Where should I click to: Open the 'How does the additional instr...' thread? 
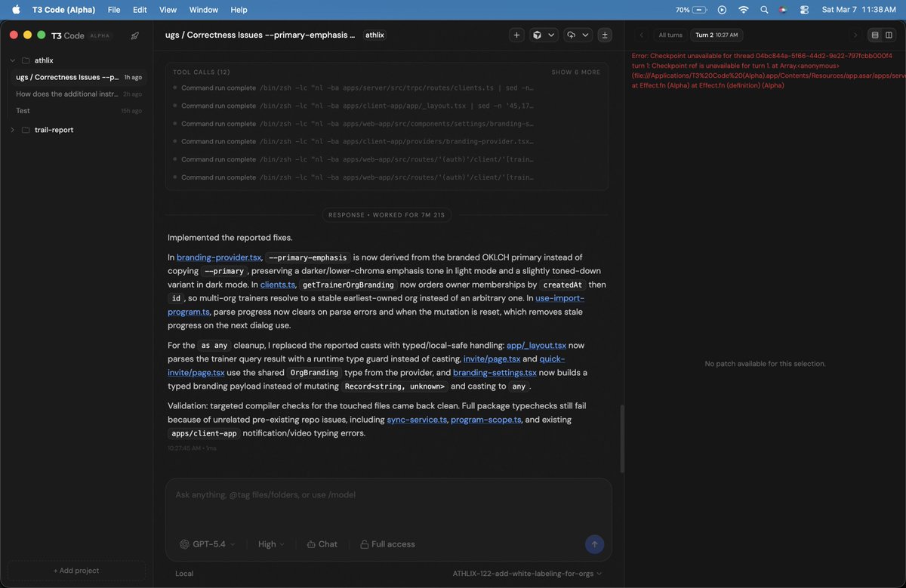click(x=79, y=94)
